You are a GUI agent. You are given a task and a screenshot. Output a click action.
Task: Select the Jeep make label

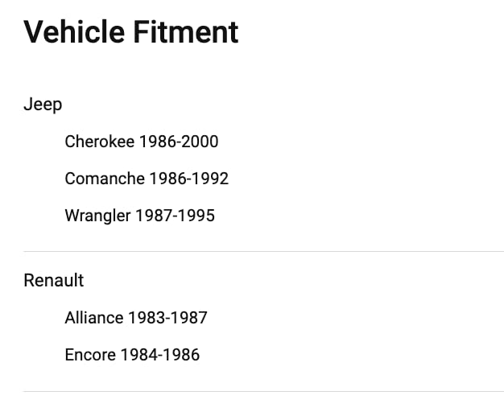[43, 105]
